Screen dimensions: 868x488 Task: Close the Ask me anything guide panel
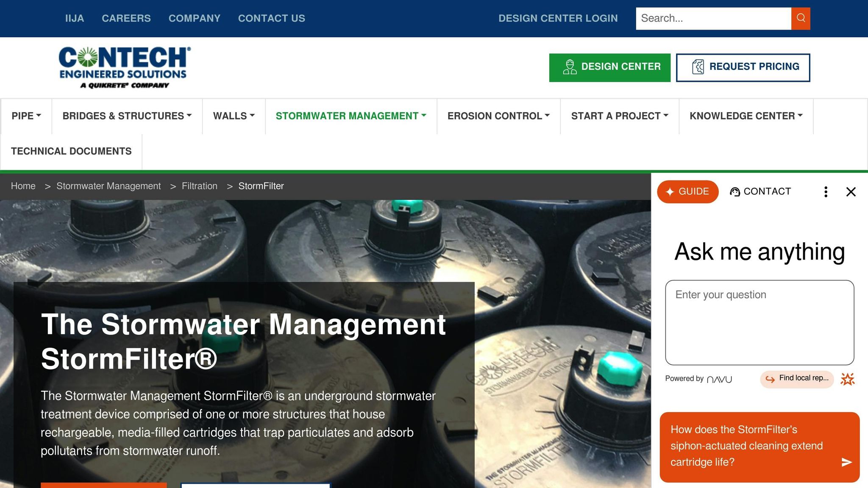[851, 192]
